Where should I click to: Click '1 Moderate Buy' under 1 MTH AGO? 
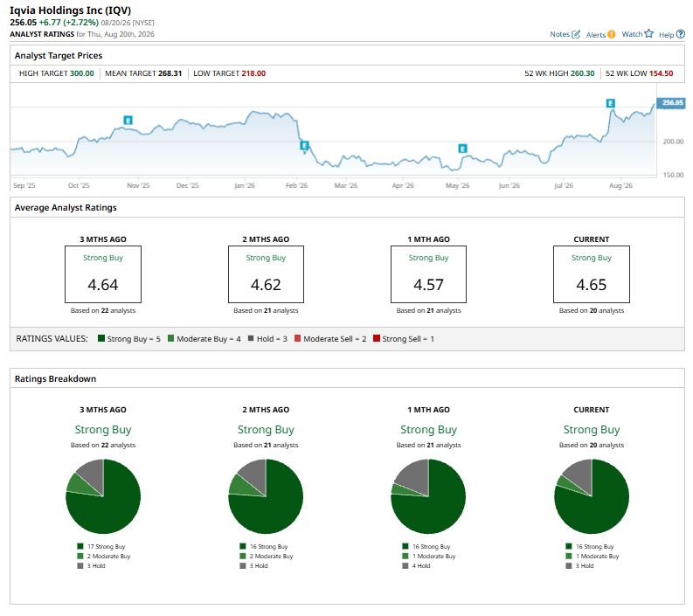click(x=429, y=557)
